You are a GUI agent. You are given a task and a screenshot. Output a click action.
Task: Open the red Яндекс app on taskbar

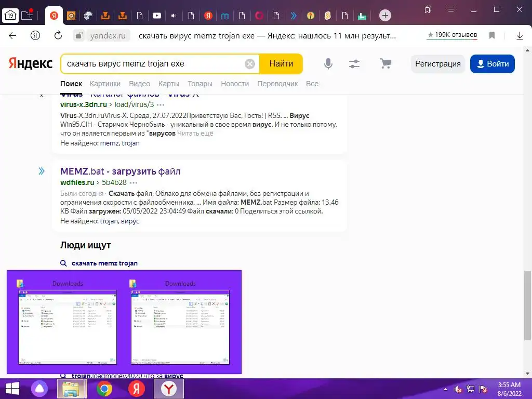(x=137, y=389)
